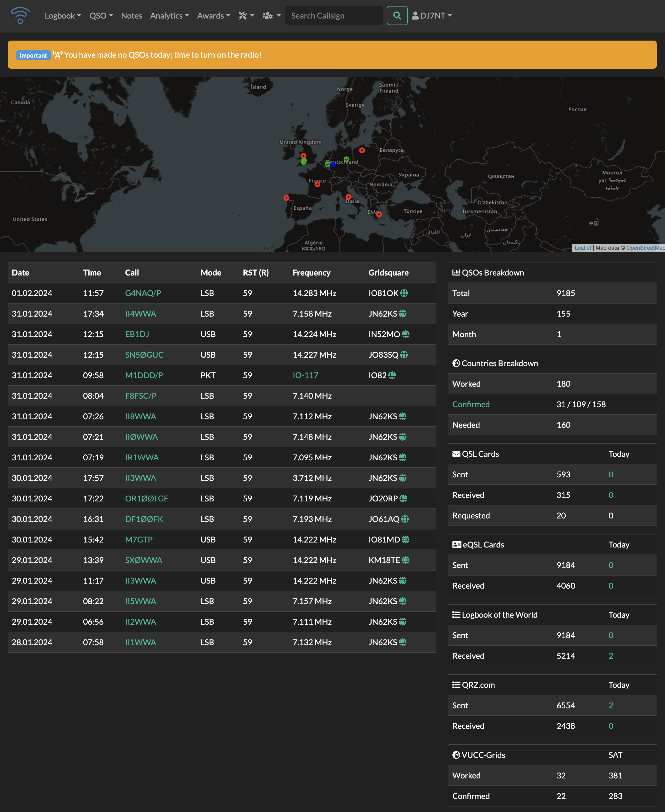The image size is (665, 812).
Task: Click globe icon beside IO81OK gridsquare
Action: [404, 293]
